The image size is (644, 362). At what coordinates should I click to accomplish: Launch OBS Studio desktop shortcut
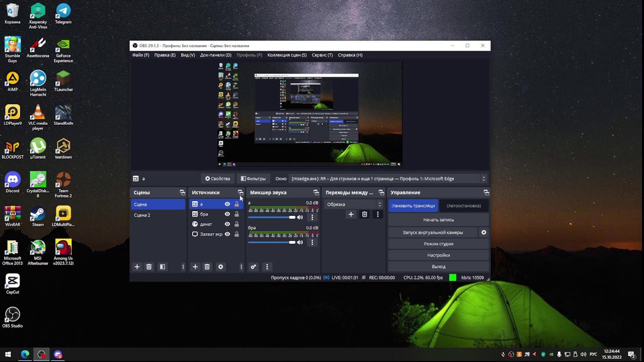click(13, 318)
